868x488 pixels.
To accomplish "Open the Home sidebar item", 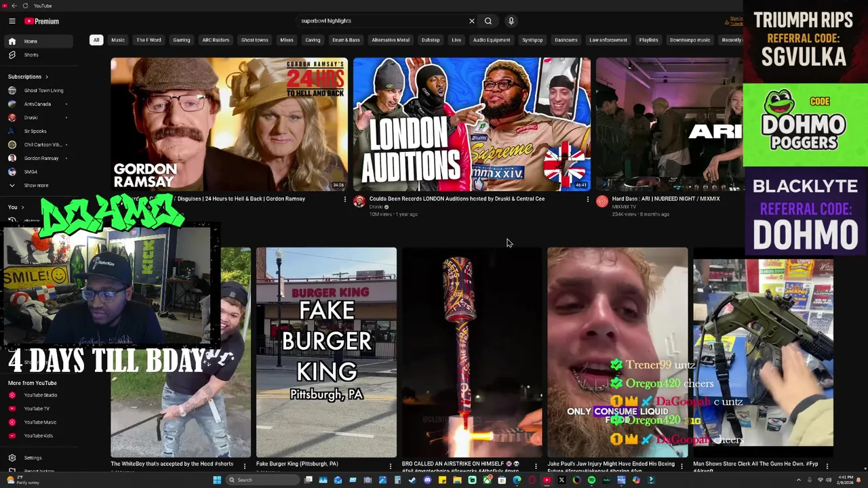I will (39, 41).
